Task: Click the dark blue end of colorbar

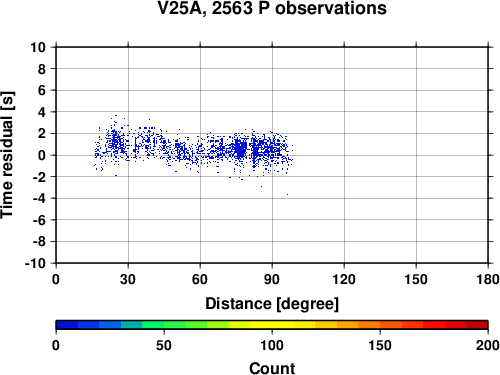Action: [67, 325]
